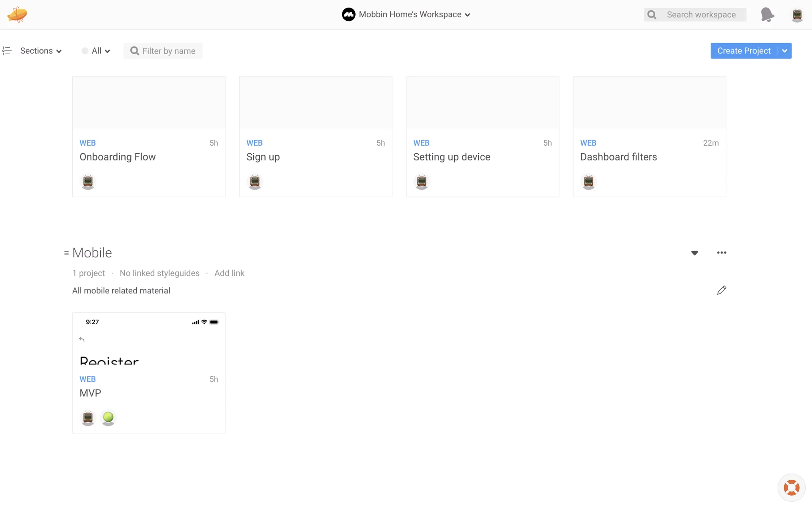Open the MVP project thumbnail

pyautogui.click(x=148, y=339)
